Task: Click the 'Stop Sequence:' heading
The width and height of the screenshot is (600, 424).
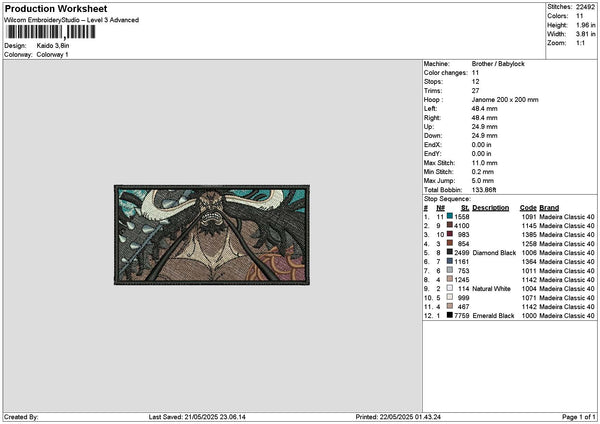Action: 447,199
